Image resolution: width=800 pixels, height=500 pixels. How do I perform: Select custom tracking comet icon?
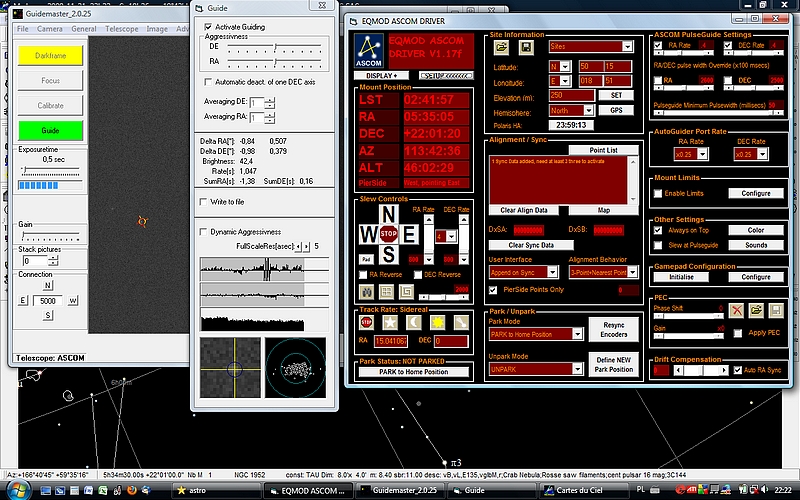pos(461,322)
